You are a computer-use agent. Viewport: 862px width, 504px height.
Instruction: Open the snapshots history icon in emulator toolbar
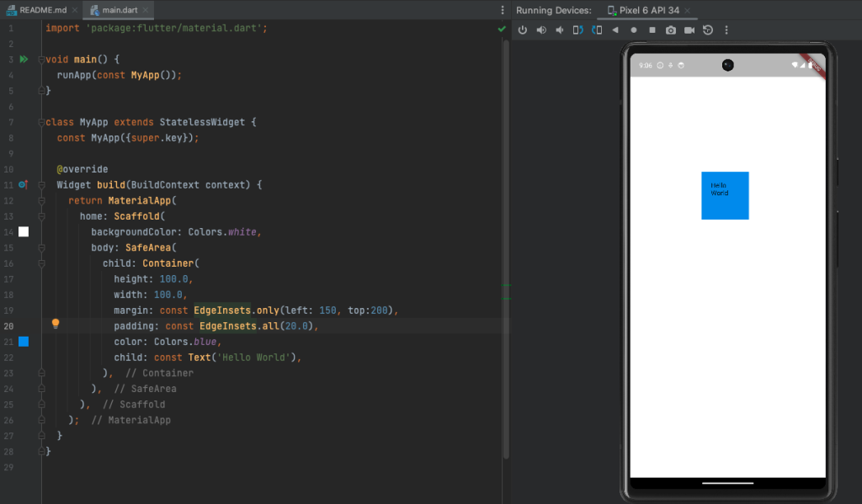[x=708, y=30]
